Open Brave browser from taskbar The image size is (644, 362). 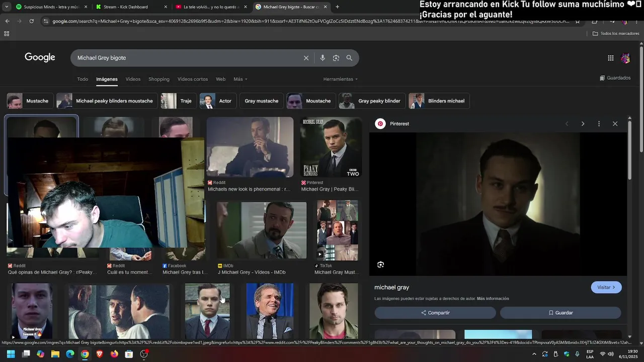coord(100,354)
